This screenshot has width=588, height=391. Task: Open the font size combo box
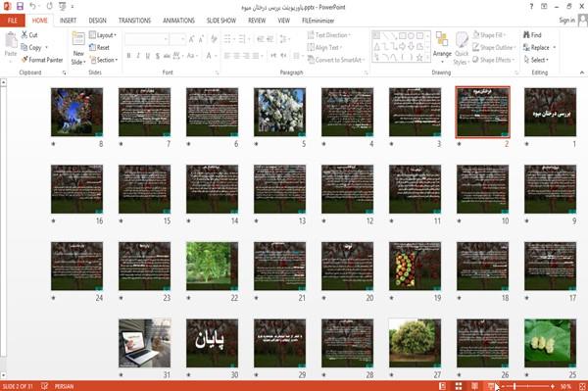pos(177,38)
